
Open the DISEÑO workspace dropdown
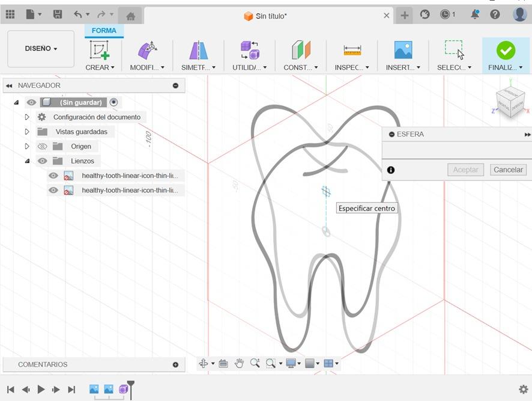pos(41,49)
